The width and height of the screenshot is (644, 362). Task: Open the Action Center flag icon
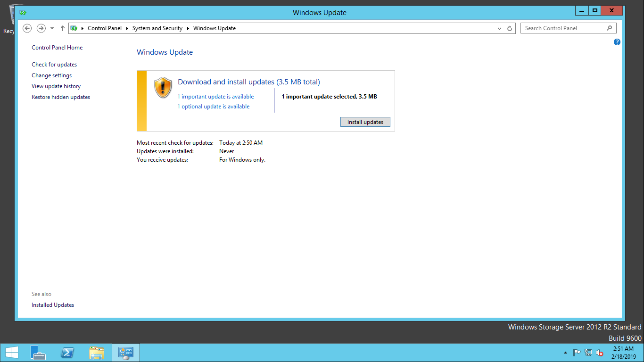pos(577,353)
